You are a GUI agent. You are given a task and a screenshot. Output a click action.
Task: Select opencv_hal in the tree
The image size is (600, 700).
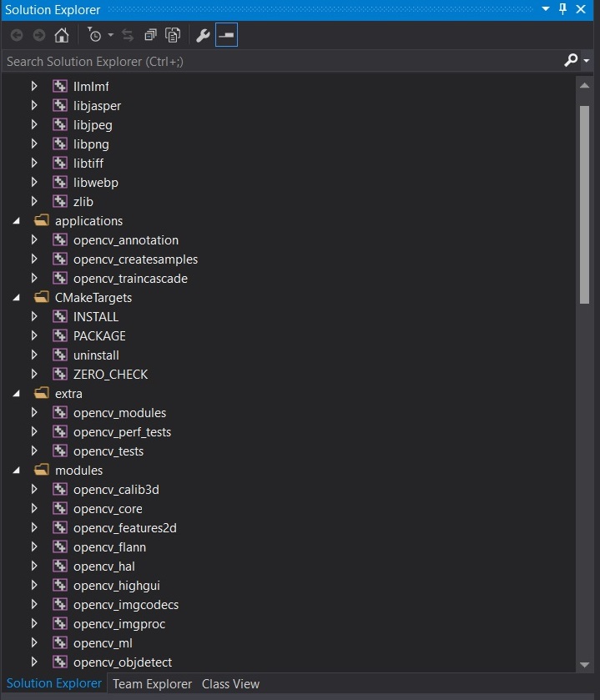104,567
